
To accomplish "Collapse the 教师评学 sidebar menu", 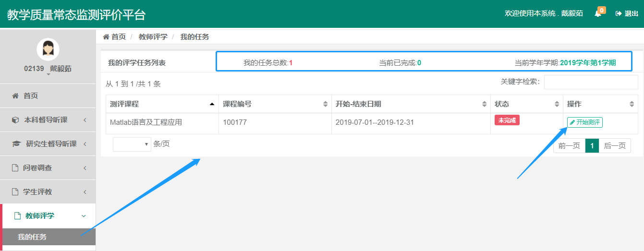I will (40, 216).
